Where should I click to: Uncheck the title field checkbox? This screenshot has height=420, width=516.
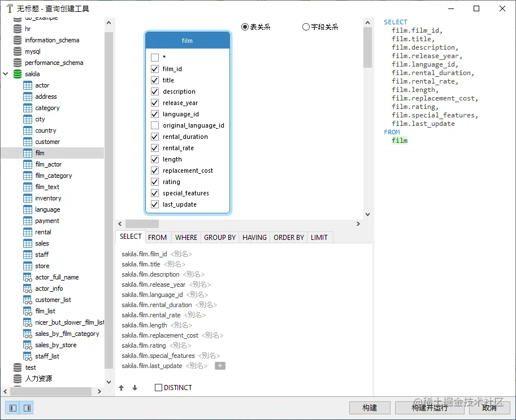[155, 80]
